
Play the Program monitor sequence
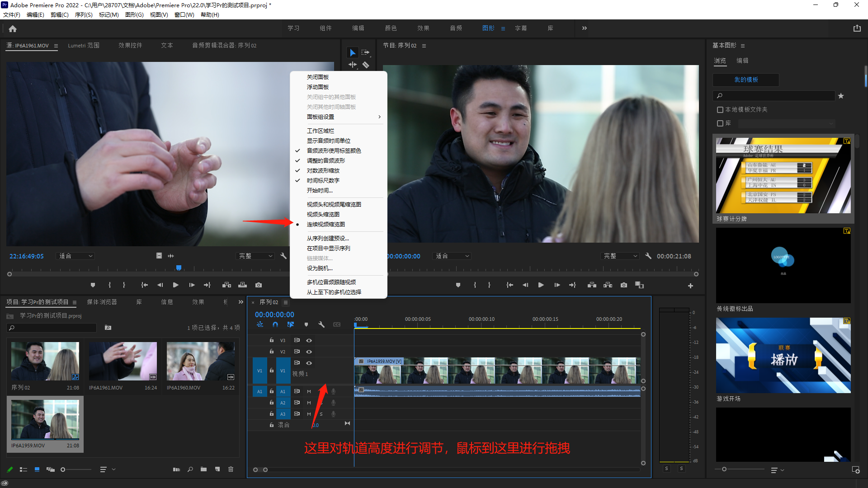coord(541,285)
